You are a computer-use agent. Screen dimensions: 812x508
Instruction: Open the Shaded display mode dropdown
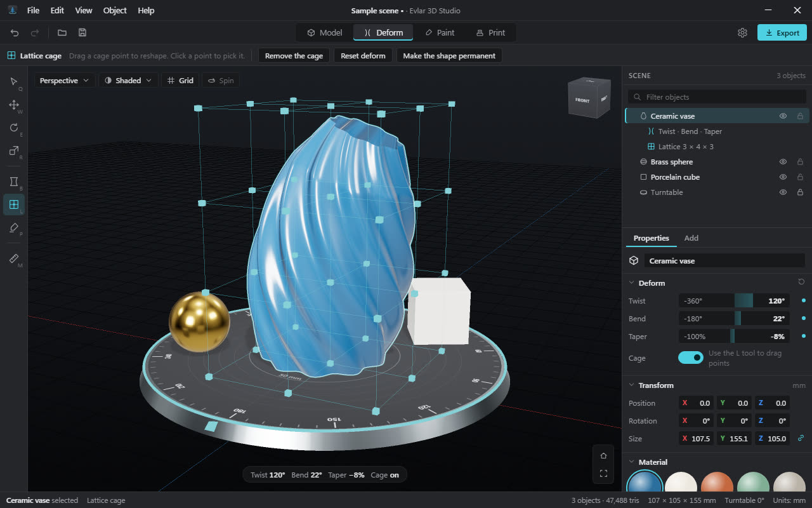(128, 81)
